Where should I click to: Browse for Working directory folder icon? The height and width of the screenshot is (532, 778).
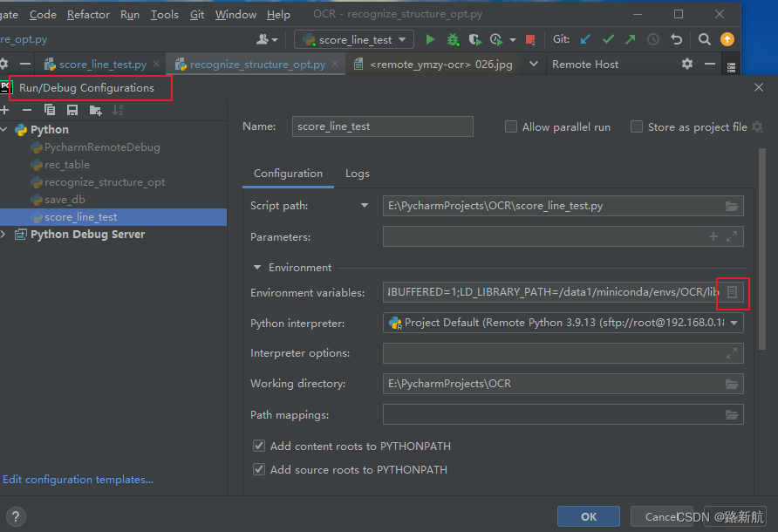coord(732,384)
